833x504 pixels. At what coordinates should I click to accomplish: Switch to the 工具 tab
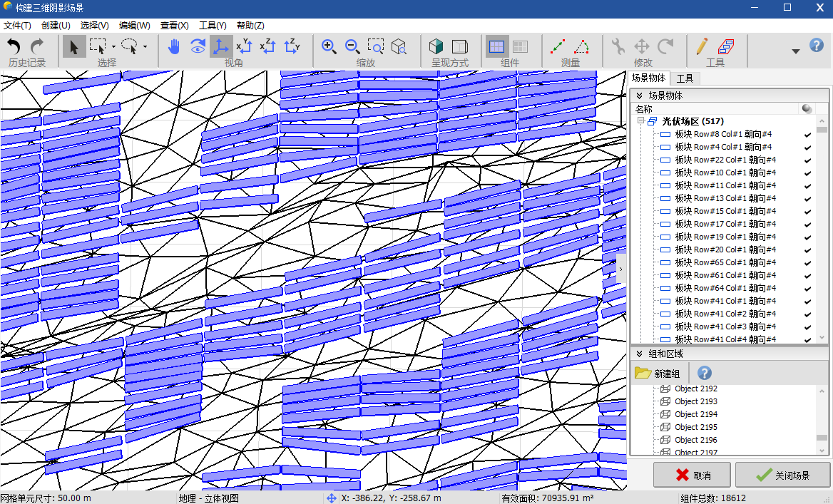coord(685,78)
